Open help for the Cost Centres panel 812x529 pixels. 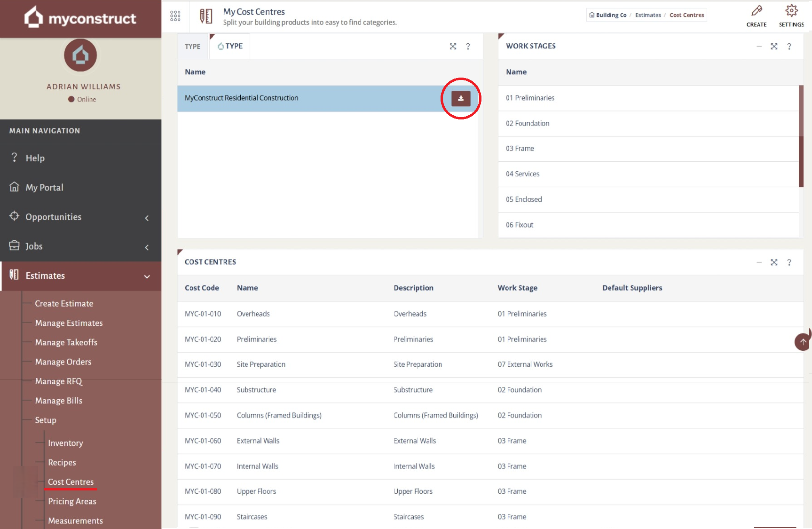coord(789,262)
